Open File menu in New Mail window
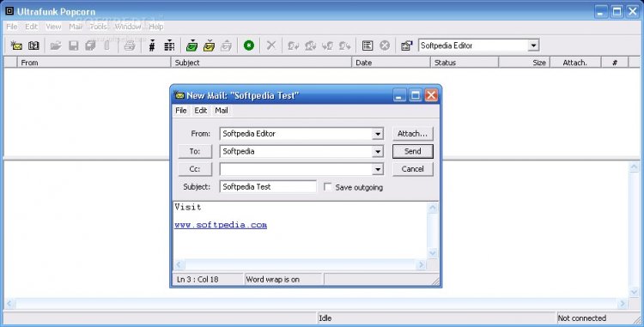The width and height of the screenshot is (644, 327). (180, 111)
